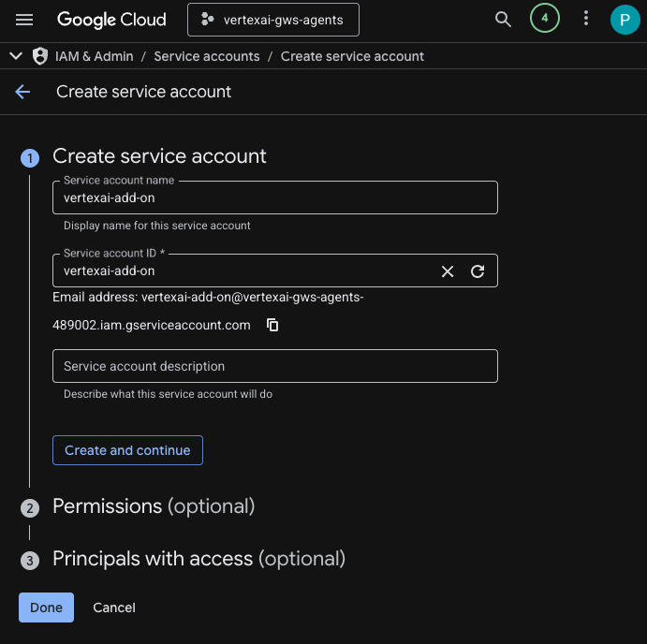Clear the Service account ID field
The height and width of the screenshot is (644, 647).
(448, 271)
